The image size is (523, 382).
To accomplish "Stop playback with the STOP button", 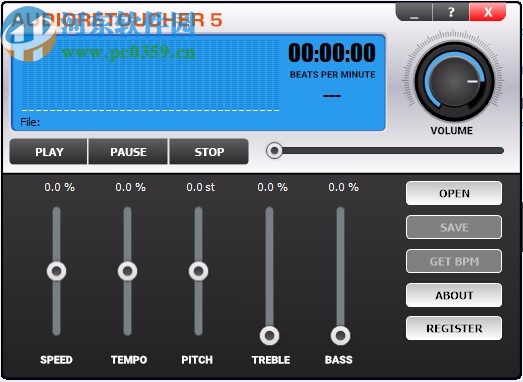I will (x=209, y=152).
